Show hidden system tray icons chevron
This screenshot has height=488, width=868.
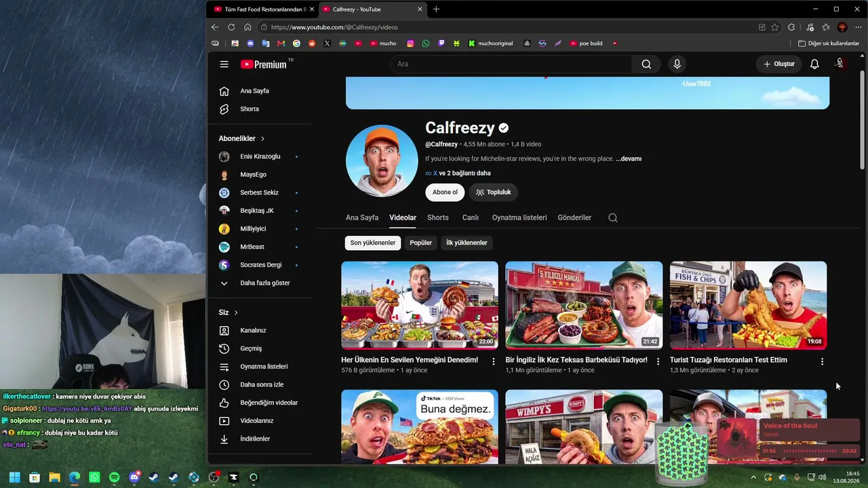753,477
